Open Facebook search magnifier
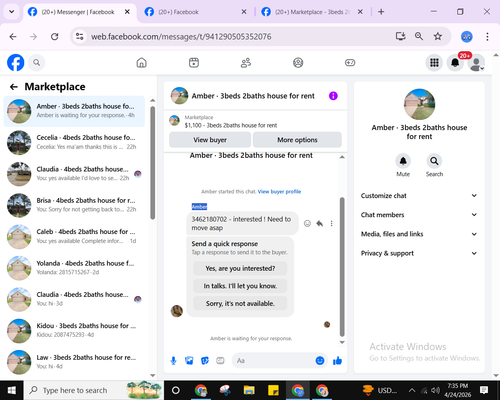Image resolution: width=500 pixels, height=400 pixels. [x=37, y=62]
